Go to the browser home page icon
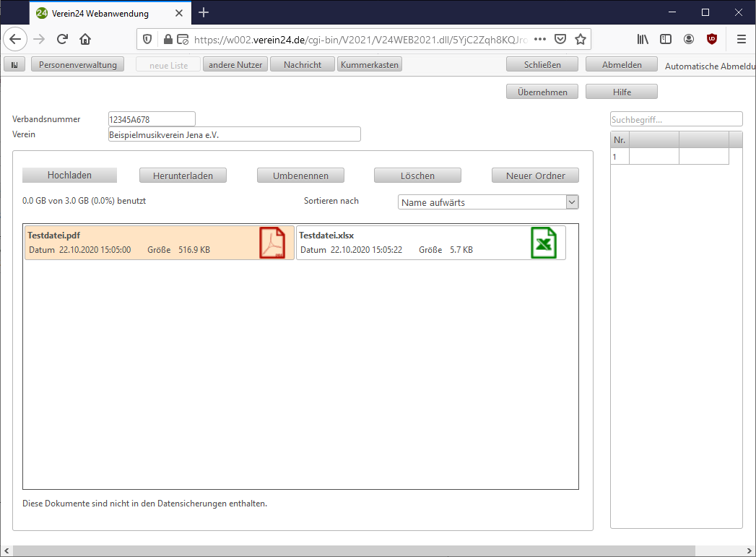Screen dimensions: 756x557 click(85, 39)
